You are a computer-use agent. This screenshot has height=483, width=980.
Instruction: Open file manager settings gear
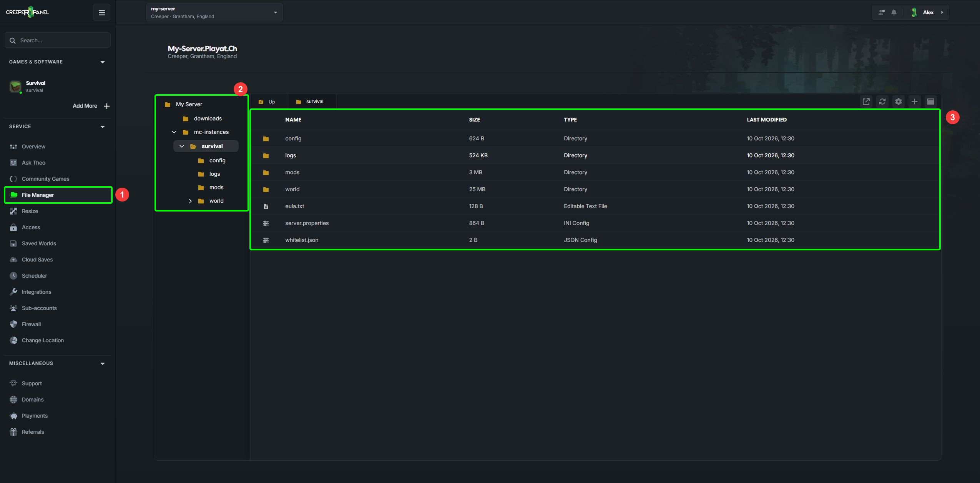tap(899, 102)
